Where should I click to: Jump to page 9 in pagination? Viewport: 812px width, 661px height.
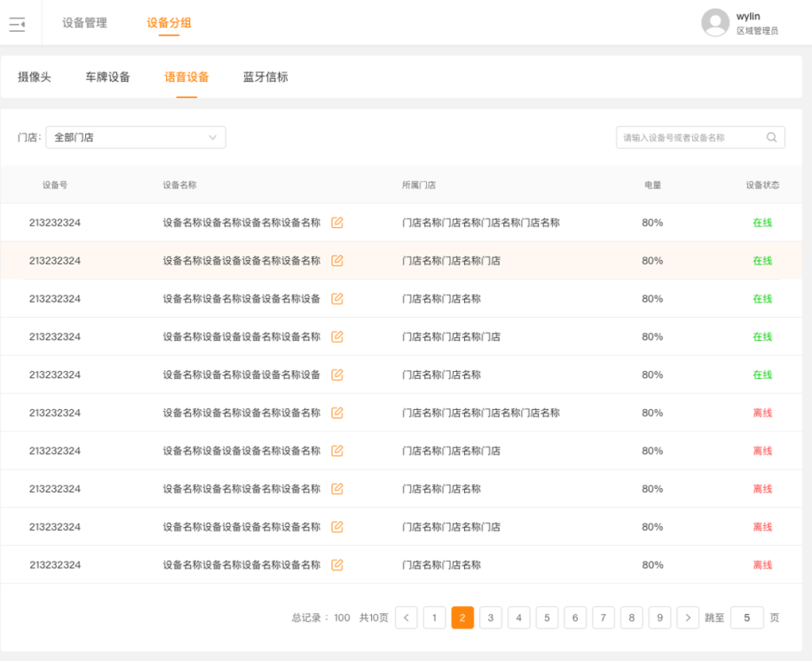[659, 618]
